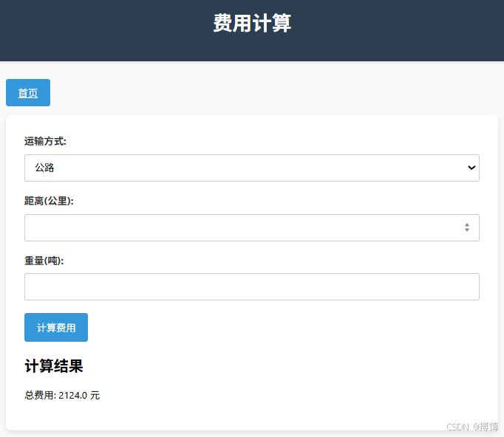Click the 费用计算 page title
The height and width of the screenshot is (437, 504).
click(252, 23)
